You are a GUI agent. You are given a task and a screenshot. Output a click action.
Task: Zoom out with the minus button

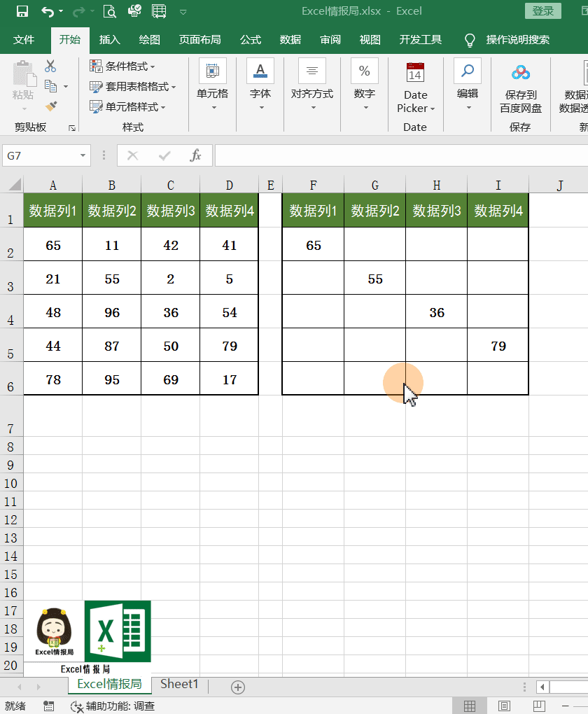[x=565, y=706]
